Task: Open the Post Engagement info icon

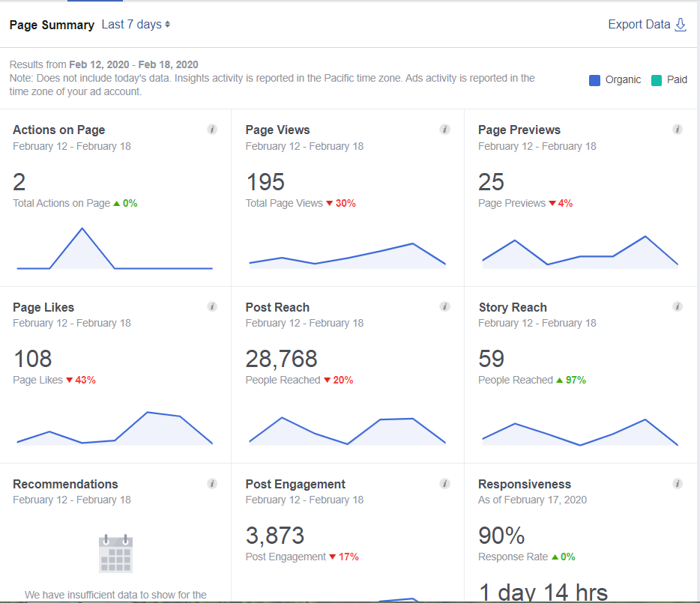Action: click(x=444, y=484)
